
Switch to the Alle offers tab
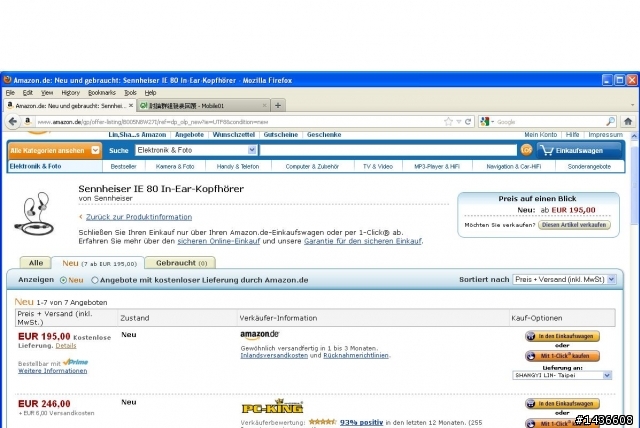coord(36,263)
